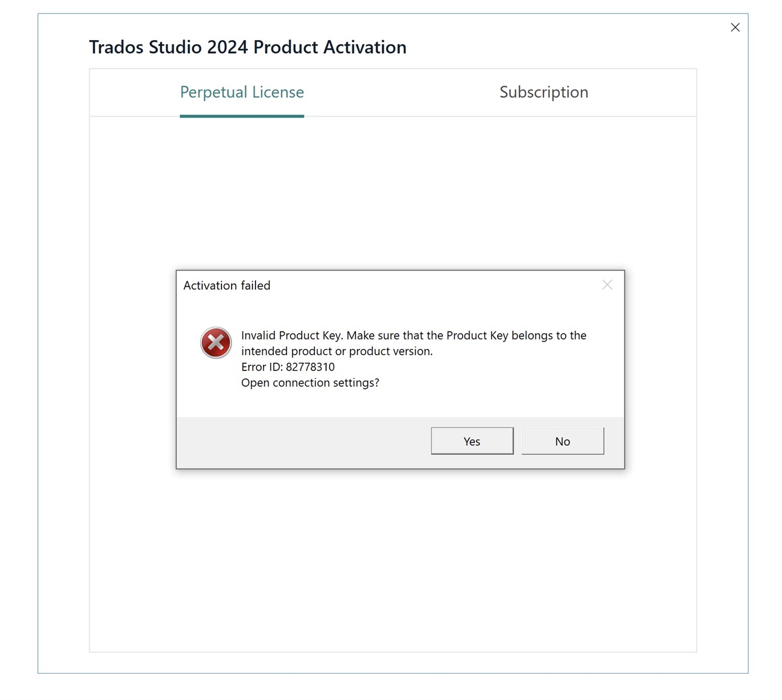Click the Activation failed dialog close X
Screen dimensions: 782x700
coord(607,285)
